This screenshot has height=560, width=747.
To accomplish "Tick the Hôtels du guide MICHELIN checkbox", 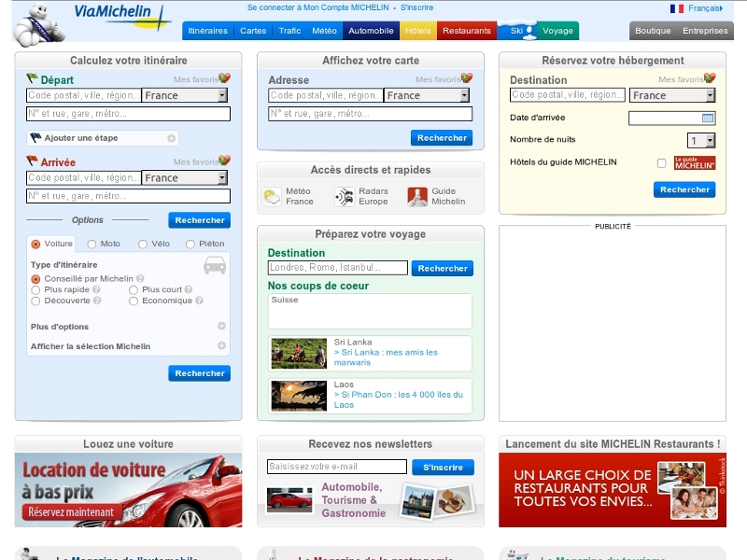I will point(661,162).
